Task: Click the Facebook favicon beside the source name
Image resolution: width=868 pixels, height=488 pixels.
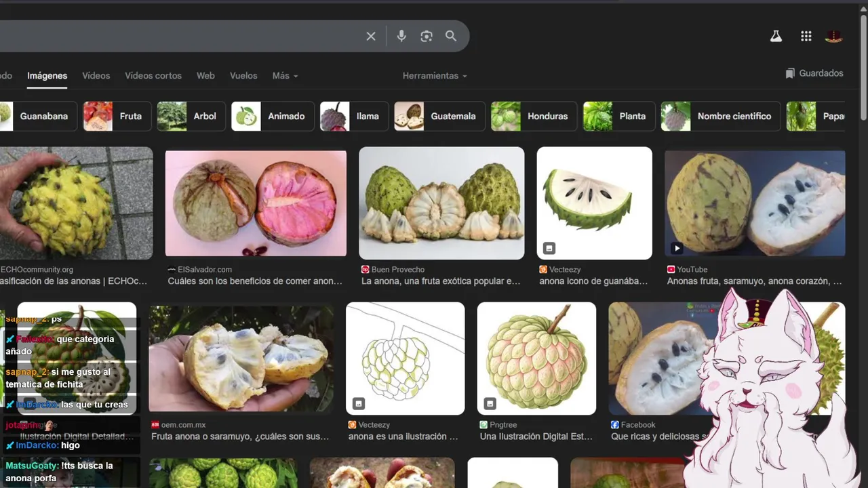Action: tap(615, 425)
